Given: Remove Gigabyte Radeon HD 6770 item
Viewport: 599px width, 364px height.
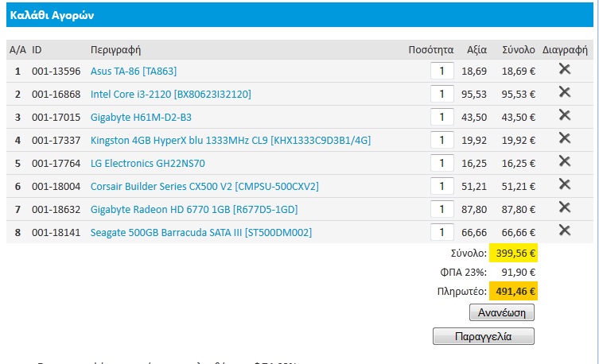Looking at the screenshot, I should click(x=565, y=207).
